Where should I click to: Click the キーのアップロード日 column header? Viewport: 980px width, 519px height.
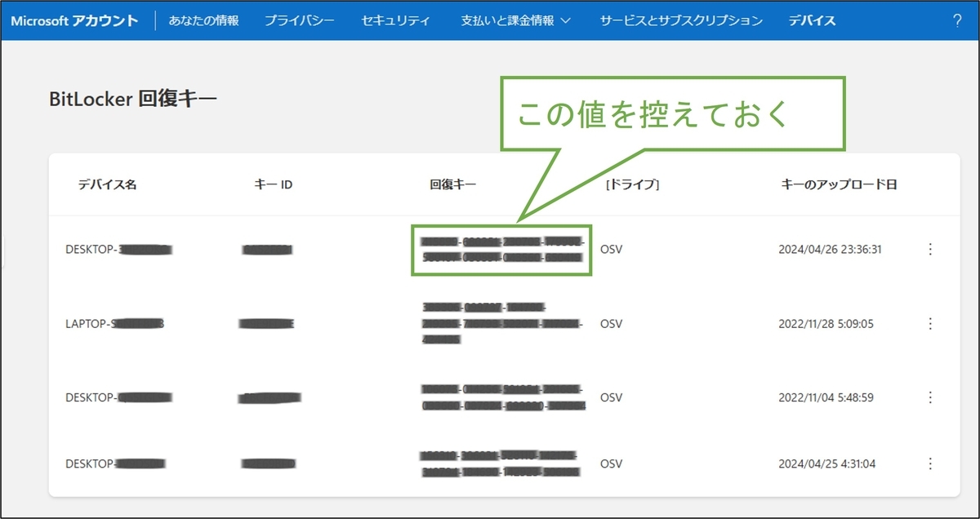(x=840, y=184)
